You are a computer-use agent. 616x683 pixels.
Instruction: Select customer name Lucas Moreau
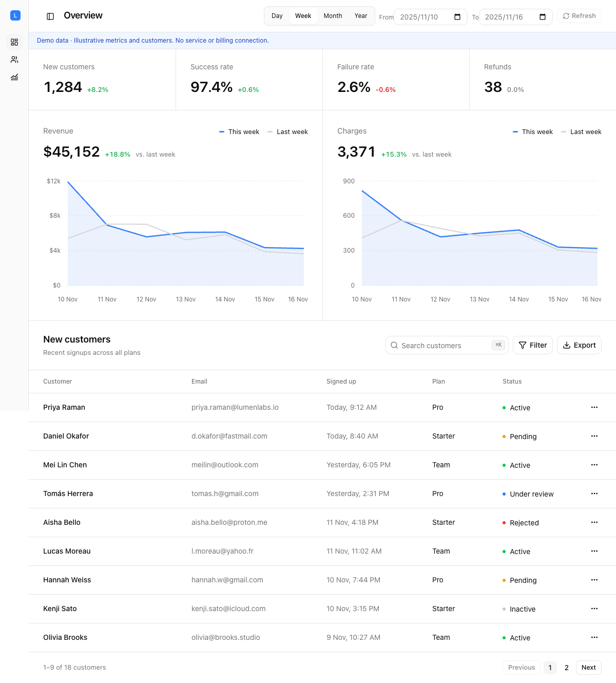coord(67,551)
